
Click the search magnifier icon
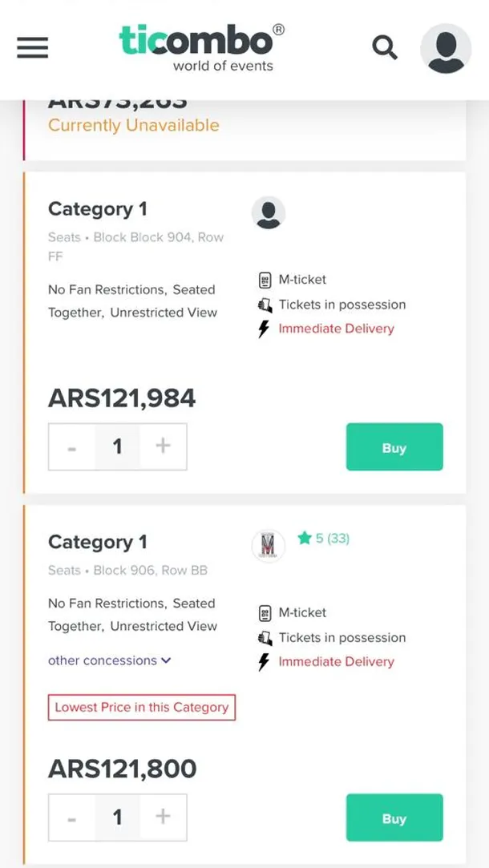pyautogui.click(x=385, y=48)
